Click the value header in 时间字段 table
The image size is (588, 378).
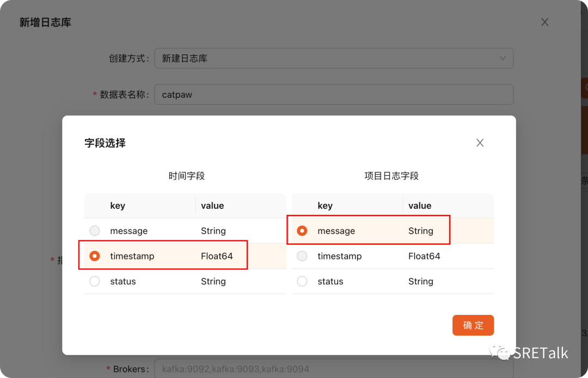click(212, 206)
